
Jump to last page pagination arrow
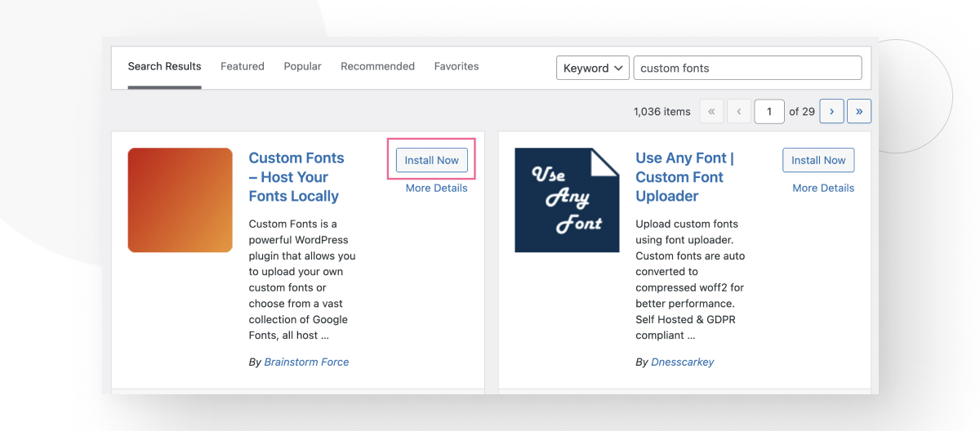859,111
